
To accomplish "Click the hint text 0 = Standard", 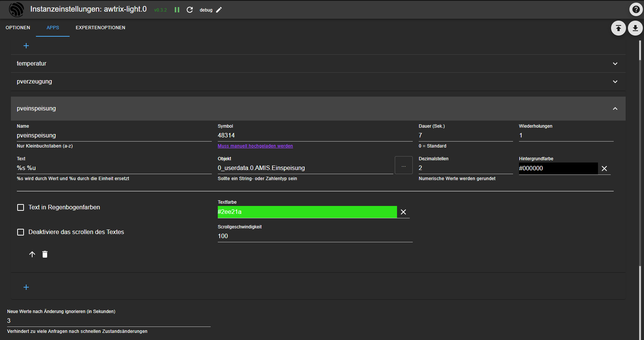I will pos(433,146).
